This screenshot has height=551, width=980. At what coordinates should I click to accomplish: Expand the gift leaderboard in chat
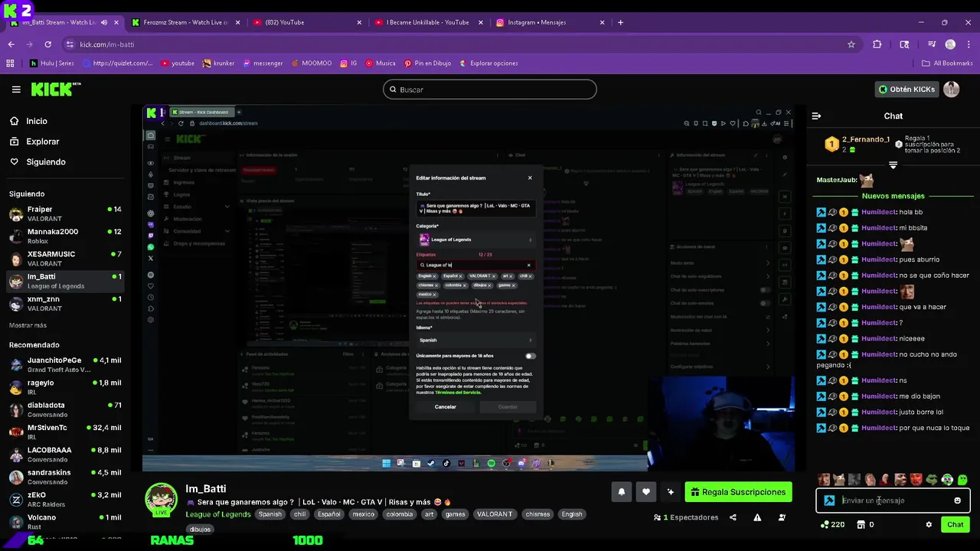point(893,165)
